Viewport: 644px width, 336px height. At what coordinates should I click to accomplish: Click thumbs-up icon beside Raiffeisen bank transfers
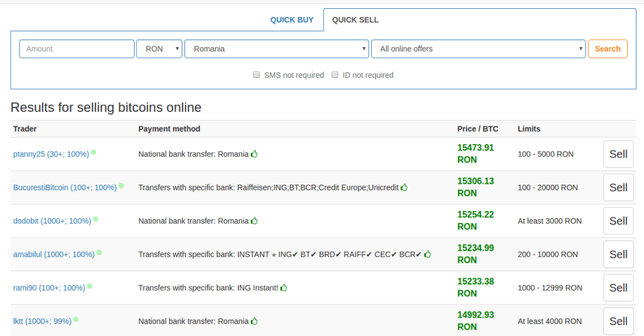pyautogui.click(x=404, y=187)
